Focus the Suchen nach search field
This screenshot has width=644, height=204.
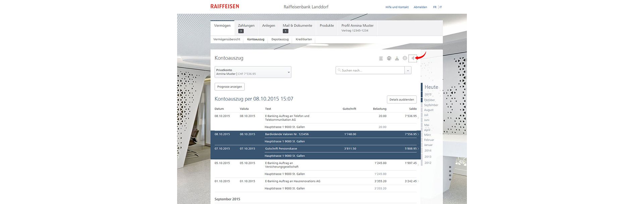[x=370, y=70]
